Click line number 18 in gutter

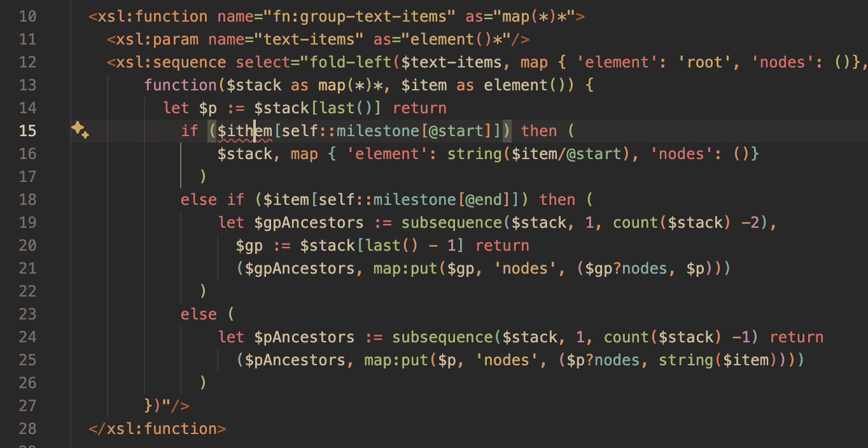click(x=27, y=199)
